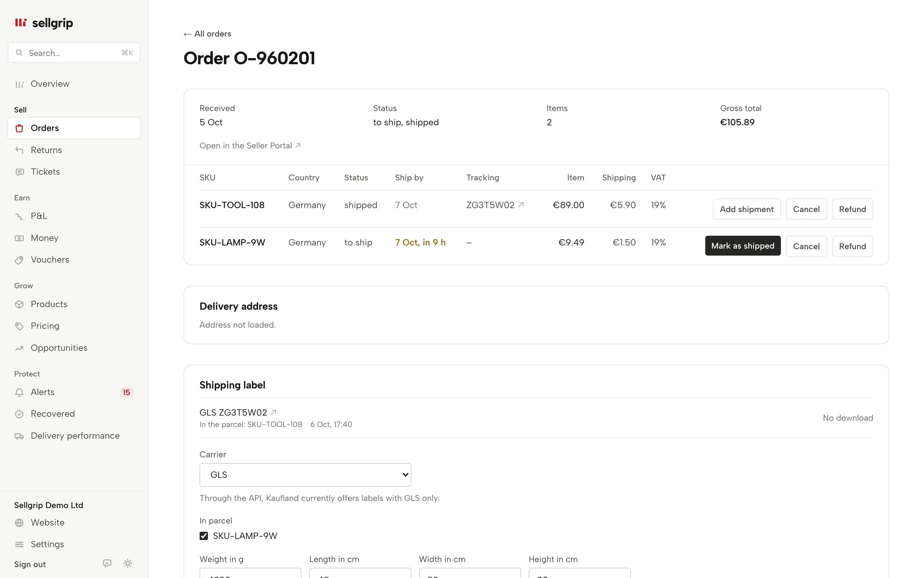Image resolution: width=924 pixels, height=578 pixels.
Task: Open feedback chat icon beside Sign out
Action: pyautogui.click(x=107, y=563)
